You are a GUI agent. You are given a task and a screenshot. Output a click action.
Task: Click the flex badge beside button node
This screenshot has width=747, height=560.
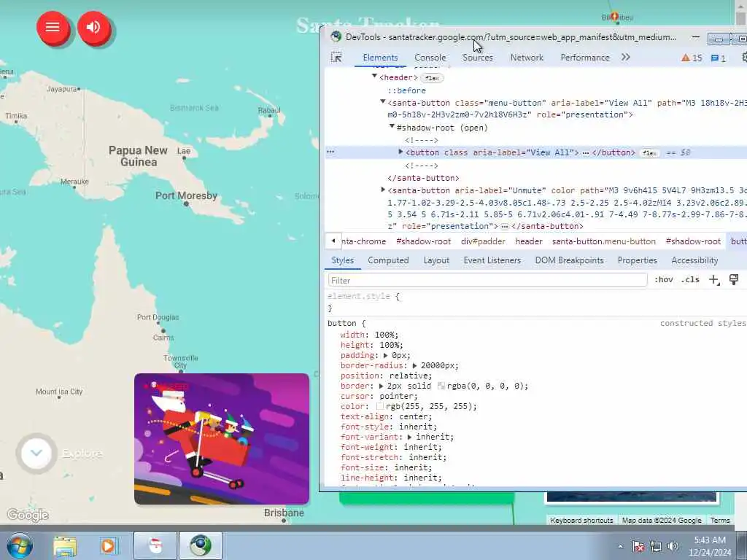pyautogui.click(x=649, y=153)
